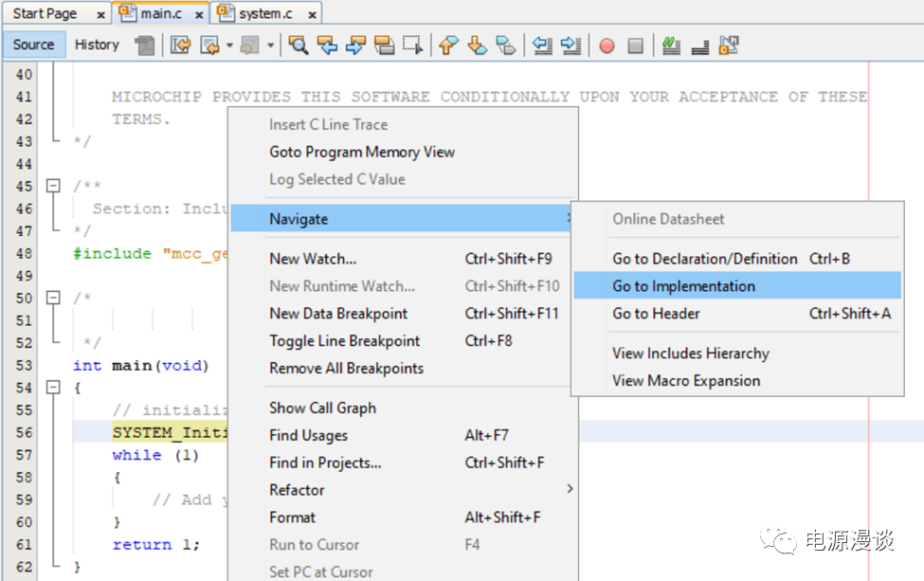Jump to Next Bookmark icon

[x=477, y=45]
